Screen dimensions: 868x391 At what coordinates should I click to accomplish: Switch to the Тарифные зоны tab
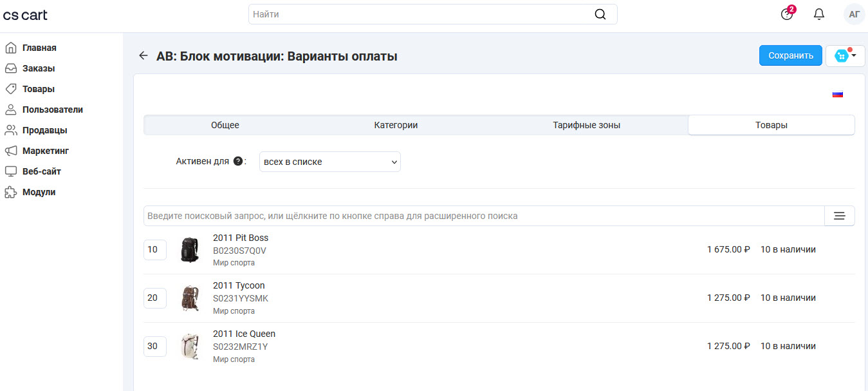pos(586,125)
